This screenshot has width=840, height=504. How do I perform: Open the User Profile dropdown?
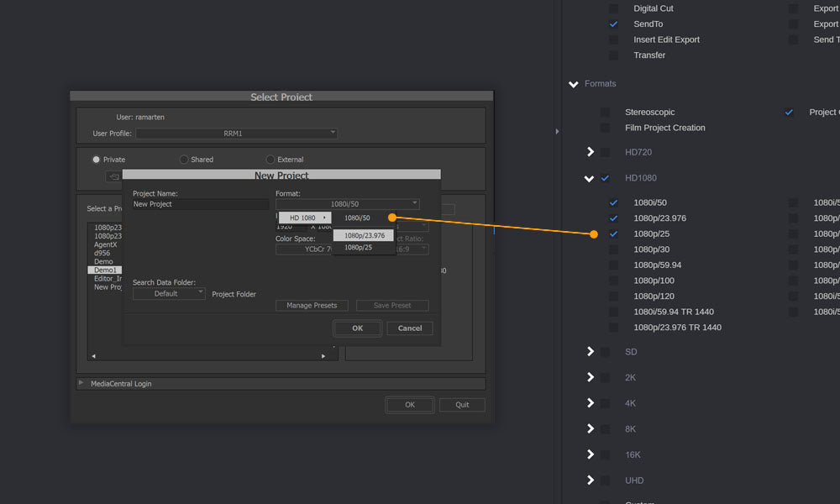pos(236,134)
